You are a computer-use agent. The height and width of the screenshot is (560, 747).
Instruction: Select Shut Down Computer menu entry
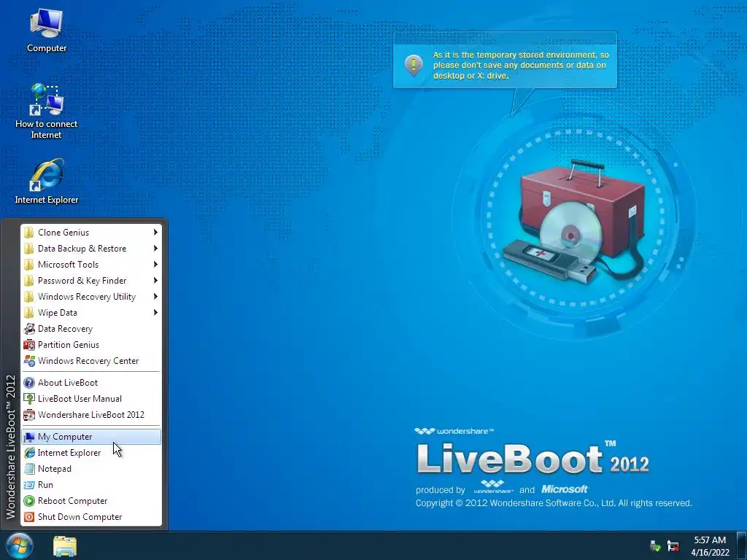point(91,517)
